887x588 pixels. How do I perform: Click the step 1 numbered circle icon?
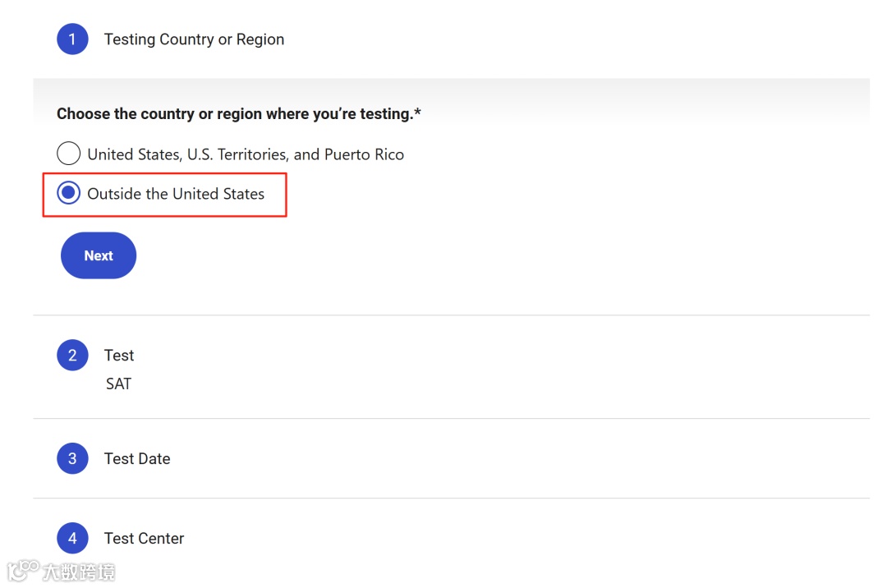72,39
